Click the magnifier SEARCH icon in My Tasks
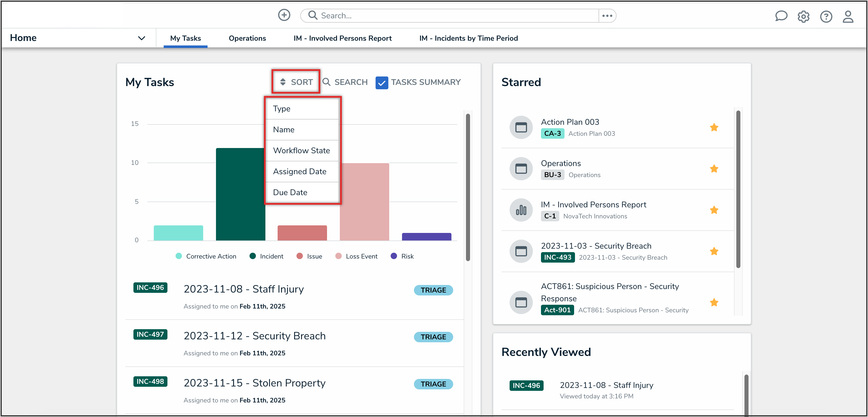The image size is (868, 417). pyautogui.click(x=326, y=82)
